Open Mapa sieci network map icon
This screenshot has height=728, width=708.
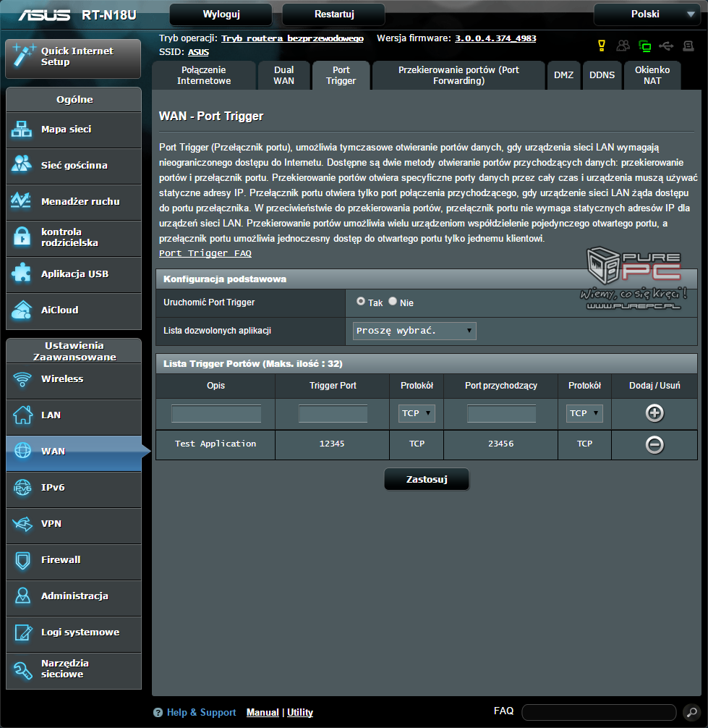tap(22, 130)
